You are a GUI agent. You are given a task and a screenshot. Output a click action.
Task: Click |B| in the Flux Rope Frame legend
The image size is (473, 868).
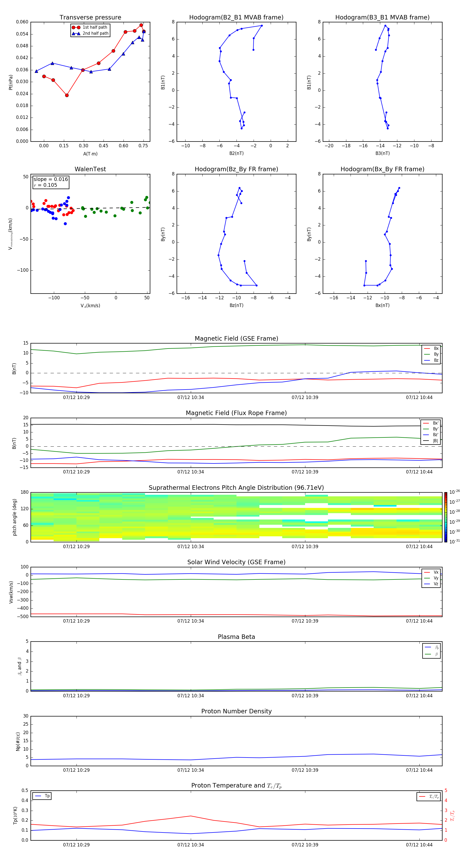pyautogui.click(x=431, y=441)
